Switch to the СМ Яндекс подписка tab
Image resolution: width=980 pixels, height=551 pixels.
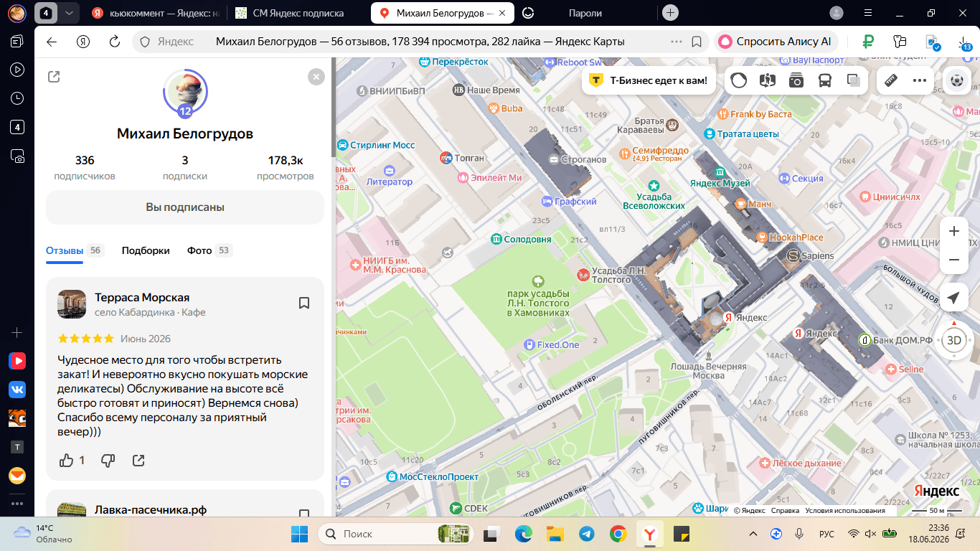[x=298, y=13]
